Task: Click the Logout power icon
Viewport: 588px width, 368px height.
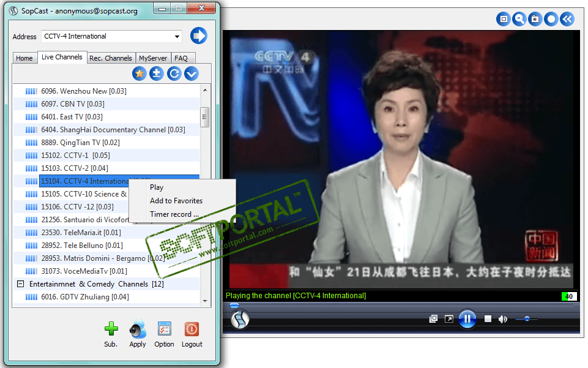Action: coord(192,329)
